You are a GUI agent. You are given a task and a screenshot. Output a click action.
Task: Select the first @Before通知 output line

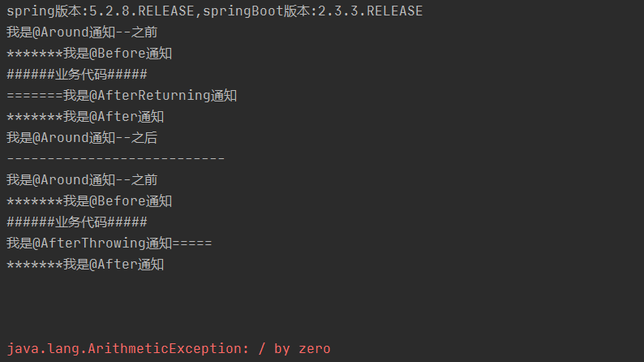pyautogui.click(x=89, y=54)
